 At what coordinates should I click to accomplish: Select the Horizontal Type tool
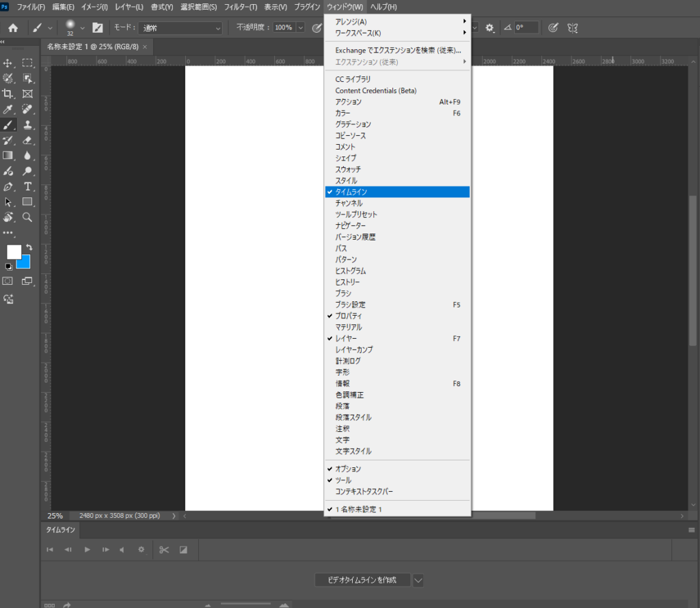click(28, 186)
